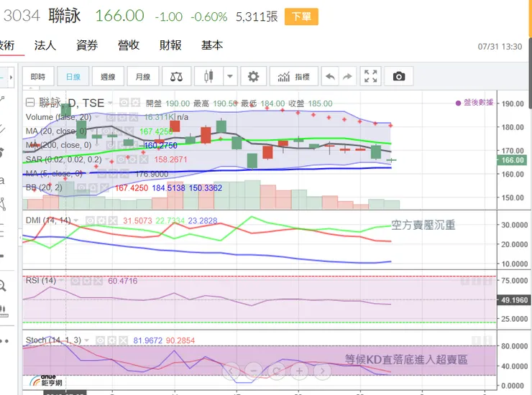This screenshot has height=395, width=532.
Task: Open settings gear for Stoch (14, 1, 3)
Action: click(112, 340)
